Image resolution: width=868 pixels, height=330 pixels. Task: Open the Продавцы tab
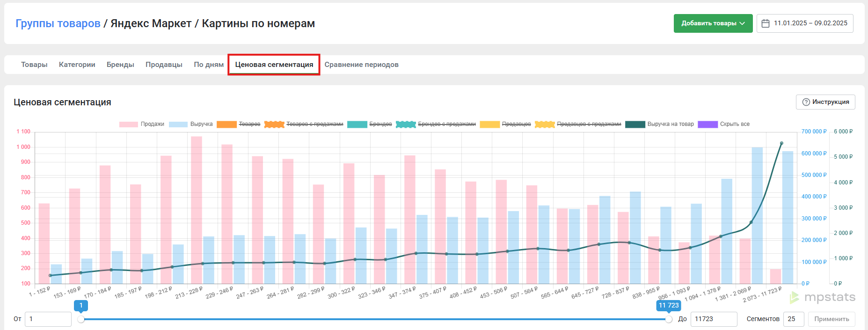pos(164,65)
